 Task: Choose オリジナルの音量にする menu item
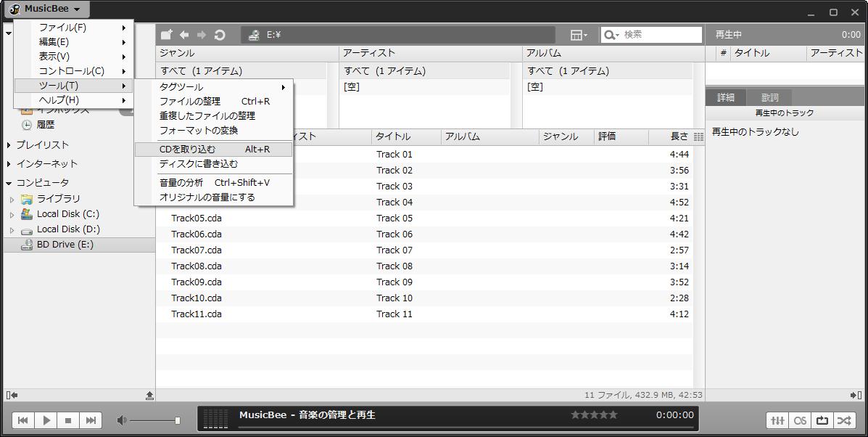(x=214, y=197)
